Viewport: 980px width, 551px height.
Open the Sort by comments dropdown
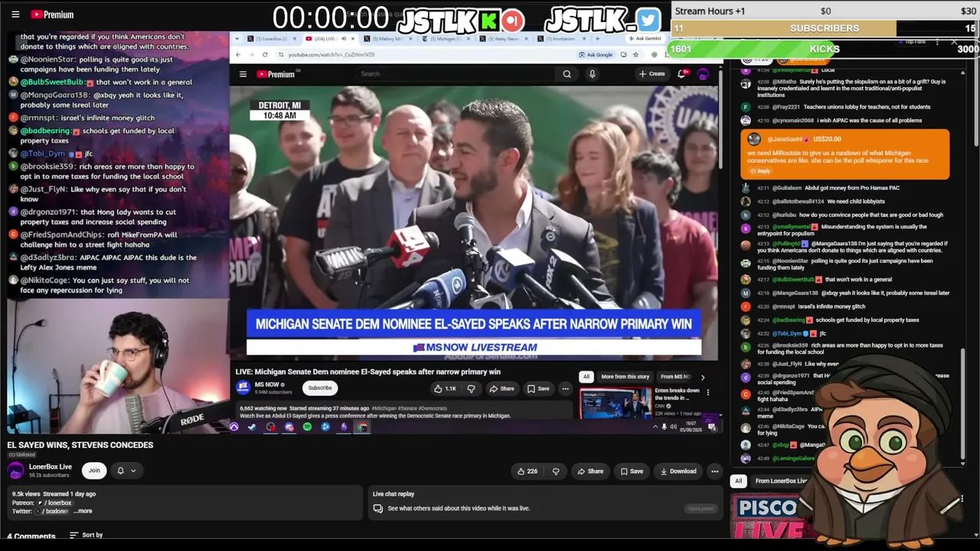[x=86, y=535]
